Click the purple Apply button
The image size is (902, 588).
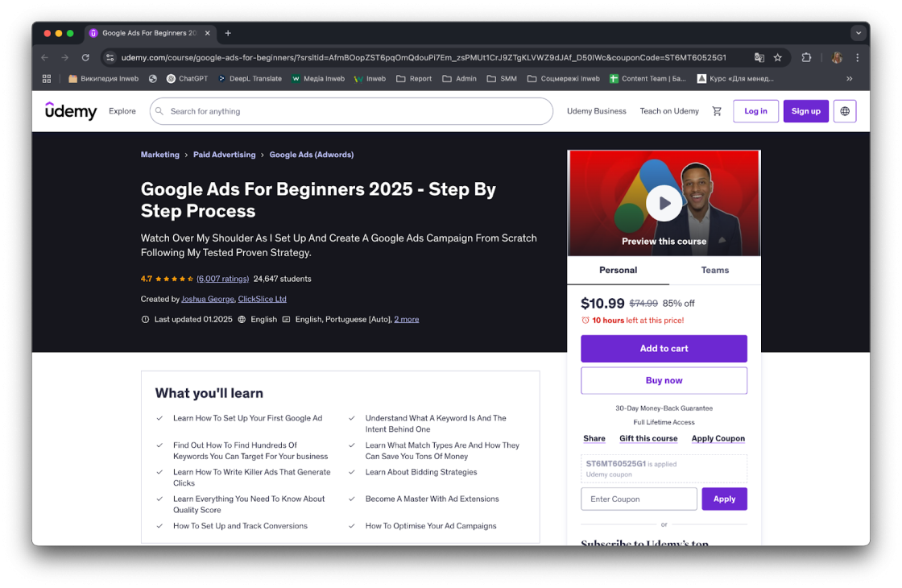[724, 499]
